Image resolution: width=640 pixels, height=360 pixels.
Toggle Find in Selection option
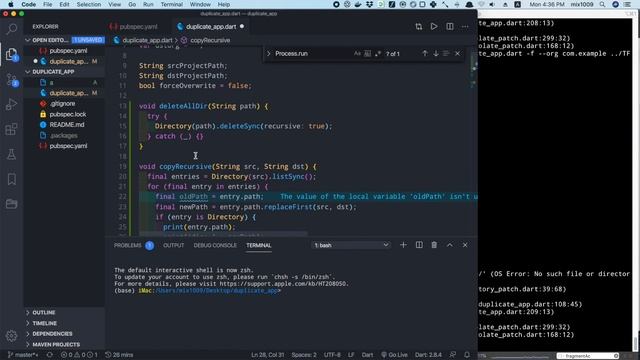click(446, 53)
